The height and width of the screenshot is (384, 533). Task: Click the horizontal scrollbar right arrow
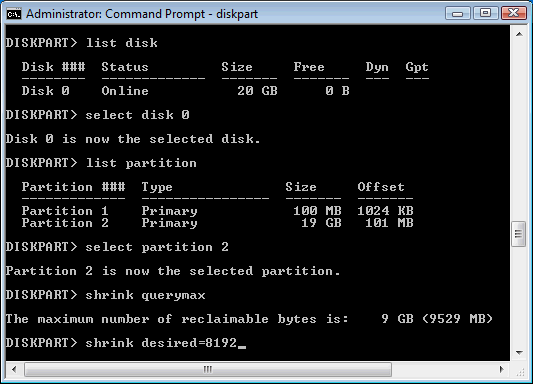click(x=502, y=369)
